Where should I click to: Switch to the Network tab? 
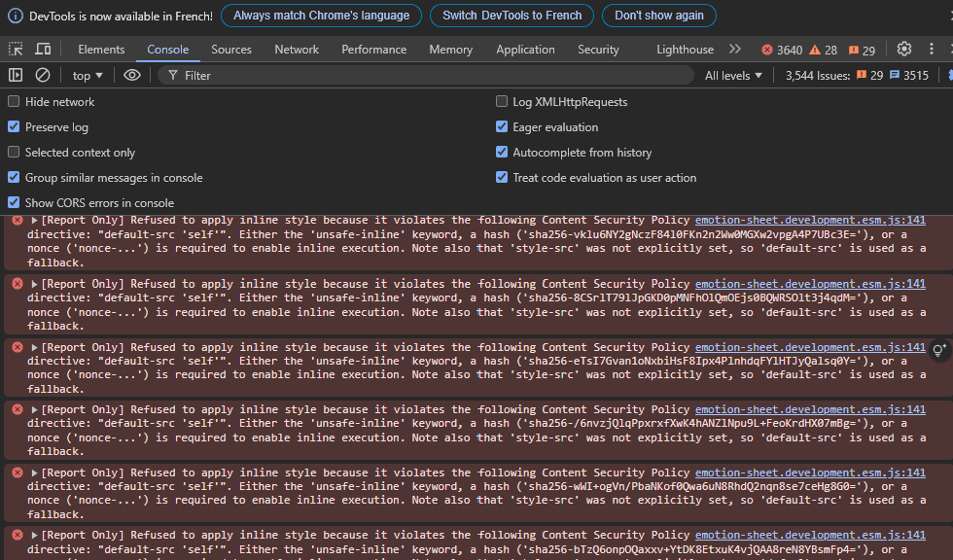pyautogui.click(x=297, y=49)
